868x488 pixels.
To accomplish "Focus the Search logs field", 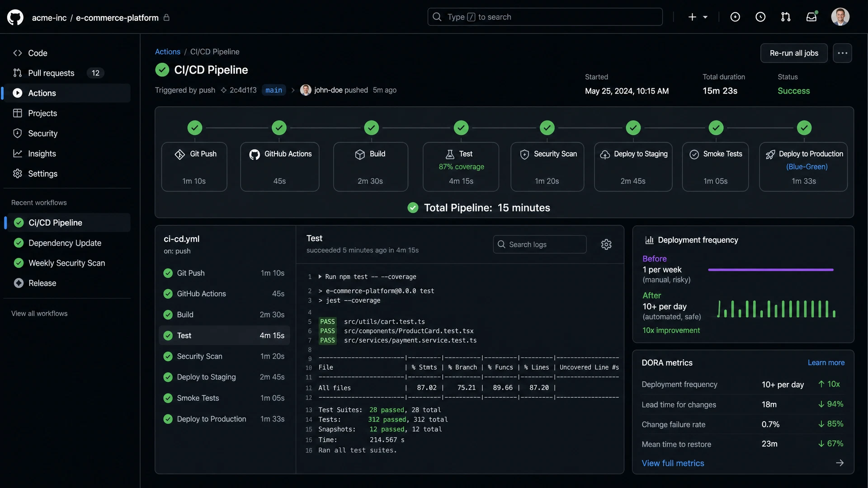I will [540, 244].
